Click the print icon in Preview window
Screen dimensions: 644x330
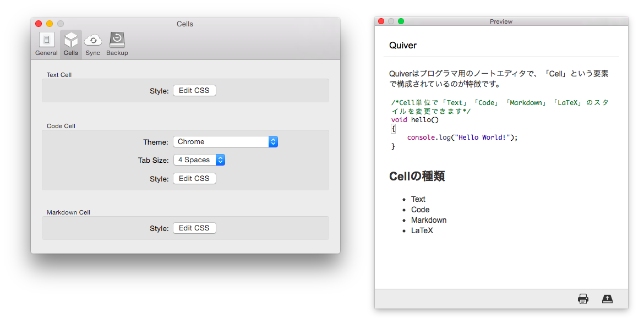click(x=583, y=299)
